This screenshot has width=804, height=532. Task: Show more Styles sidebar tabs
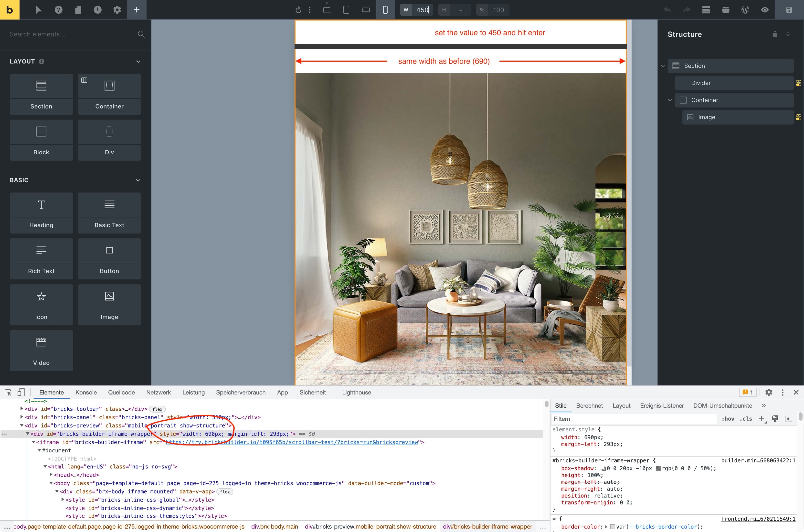point(763,405)
